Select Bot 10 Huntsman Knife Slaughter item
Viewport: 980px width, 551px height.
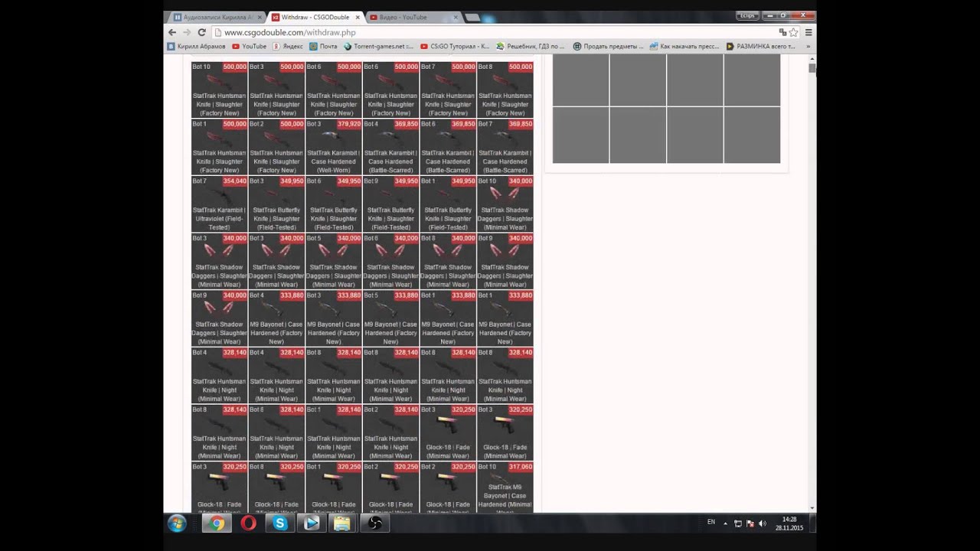pyautogui.click(x=219, y=90)
